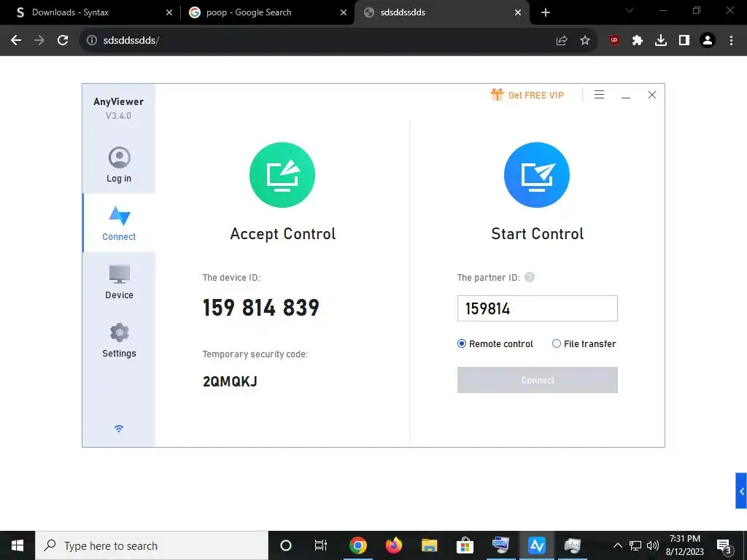
Task: Check the Wi-Fi connection status icon
Action: point(119,429)
